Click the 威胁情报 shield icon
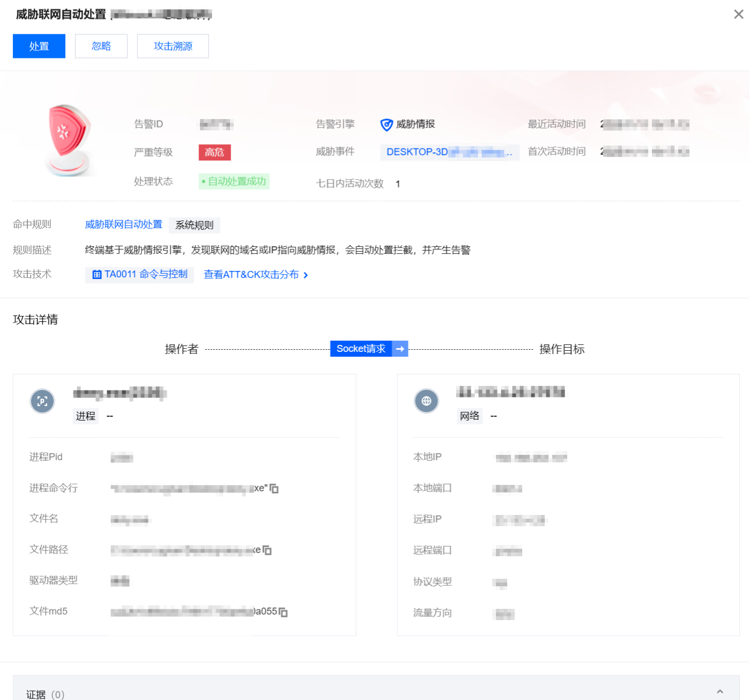Viewport: 749px width, 700px height. [386, 124]
